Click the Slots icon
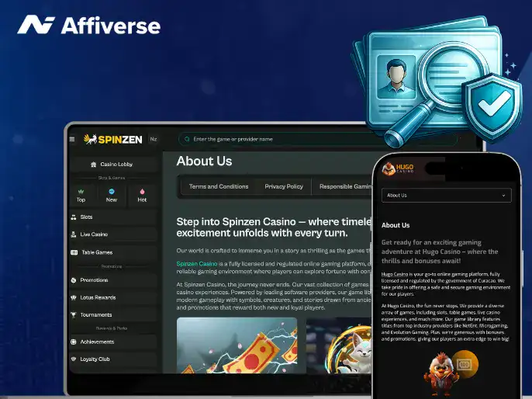This screenshot has height=399, width=532. [73, 217]
